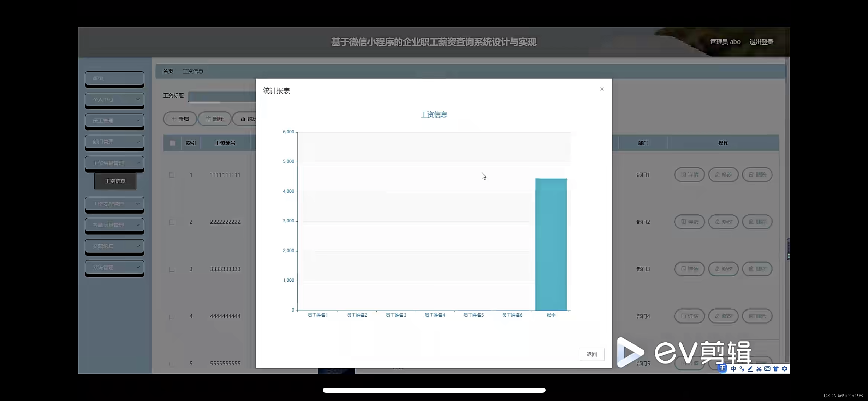Screen dimensions: 868x401
Task: Toggle the IME punctuation mode icon
Action: pos(742,369)
